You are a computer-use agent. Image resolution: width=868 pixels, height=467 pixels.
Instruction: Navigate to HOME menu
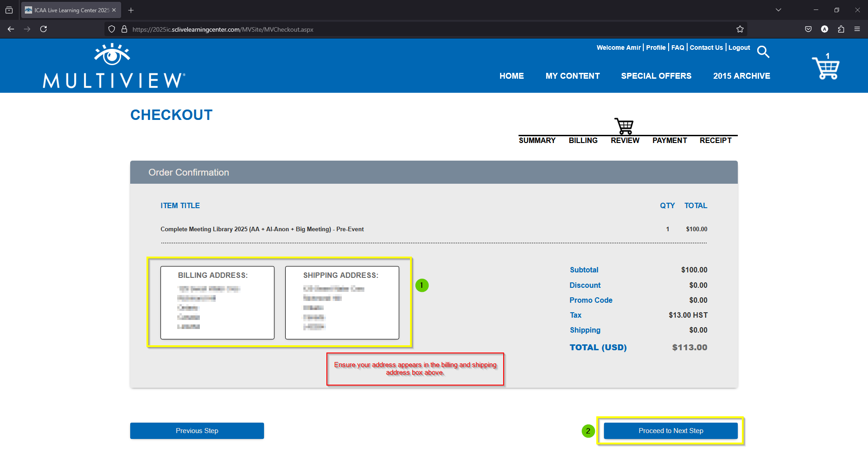tap(511, 76)
